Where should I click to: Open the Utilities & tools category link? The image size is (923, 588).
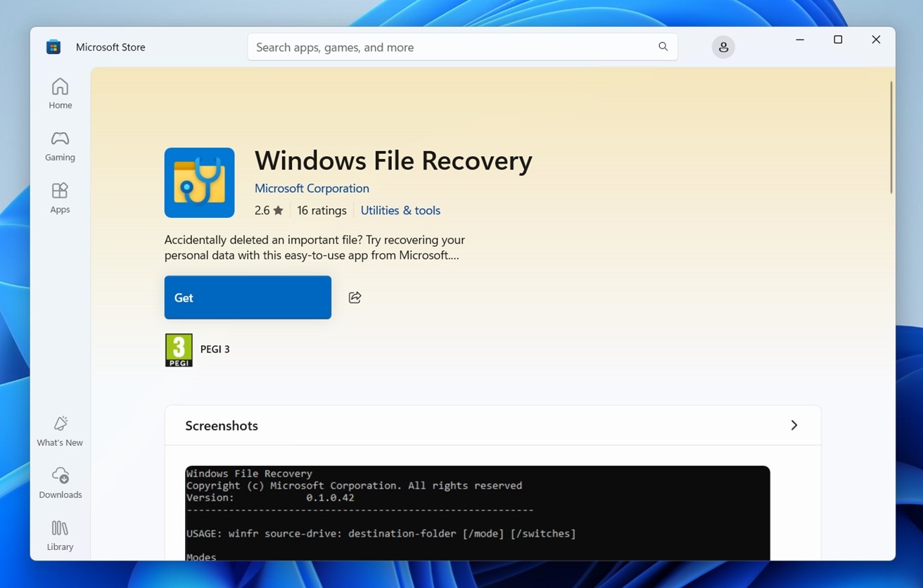400,210
